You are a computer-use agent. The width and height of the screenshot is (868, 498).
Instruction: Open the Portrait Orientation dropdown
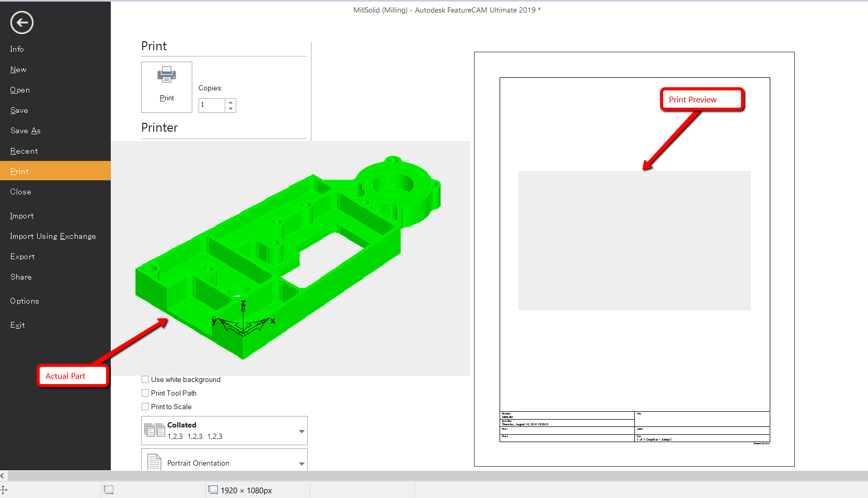click(301, 464)
